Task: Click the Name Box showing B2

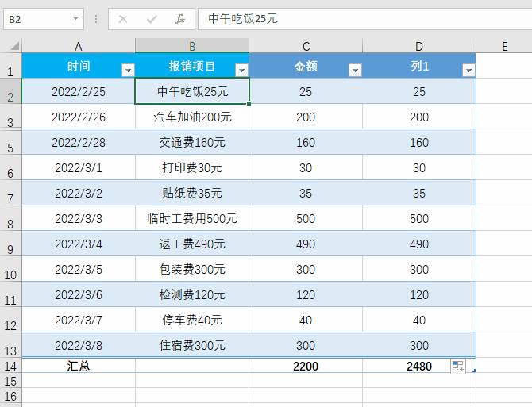Action: (x=44, y=19)
